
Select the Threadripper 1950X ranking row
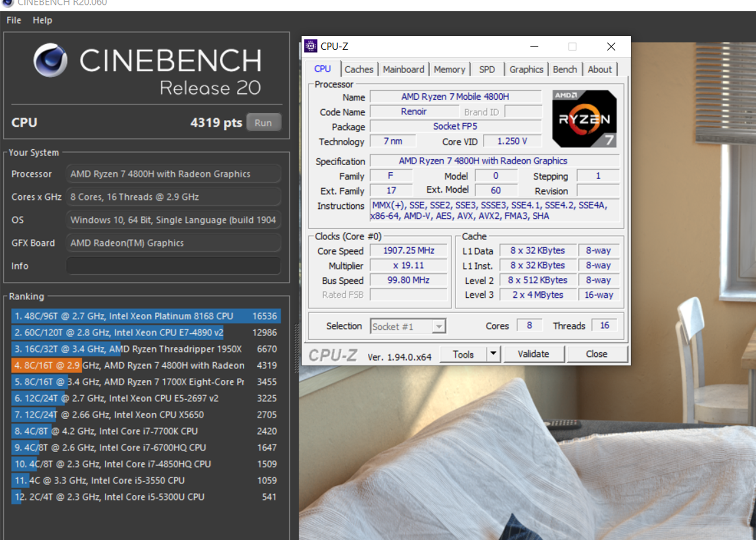pyautogui.click(x=146, y=349)
